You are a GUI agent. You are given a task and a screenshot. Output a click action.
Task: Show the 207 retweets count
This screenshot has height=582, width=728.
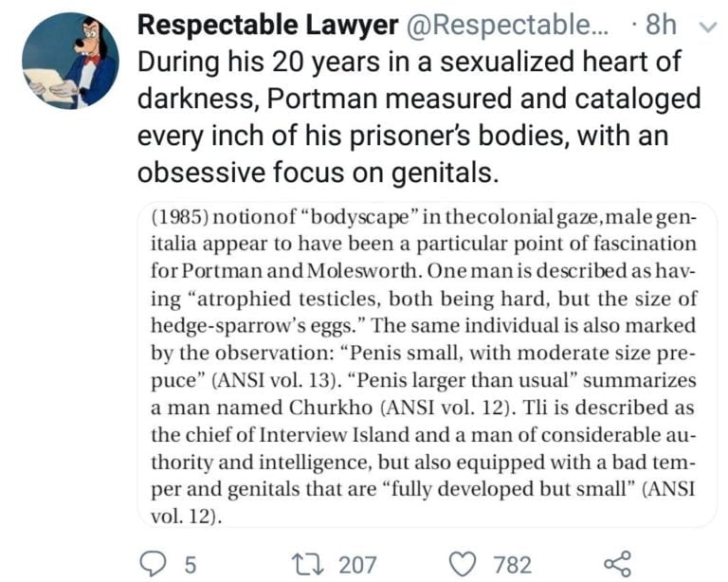click(x=357, y=565)
